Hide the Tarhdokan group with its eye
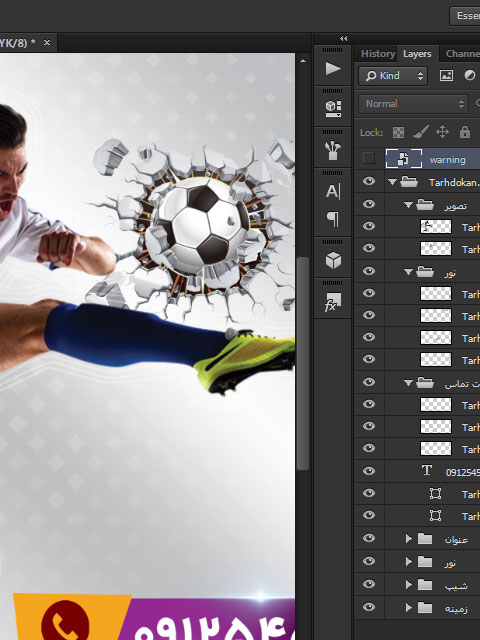The width and height of the screenshot is (480, 640). pos(369,181)
